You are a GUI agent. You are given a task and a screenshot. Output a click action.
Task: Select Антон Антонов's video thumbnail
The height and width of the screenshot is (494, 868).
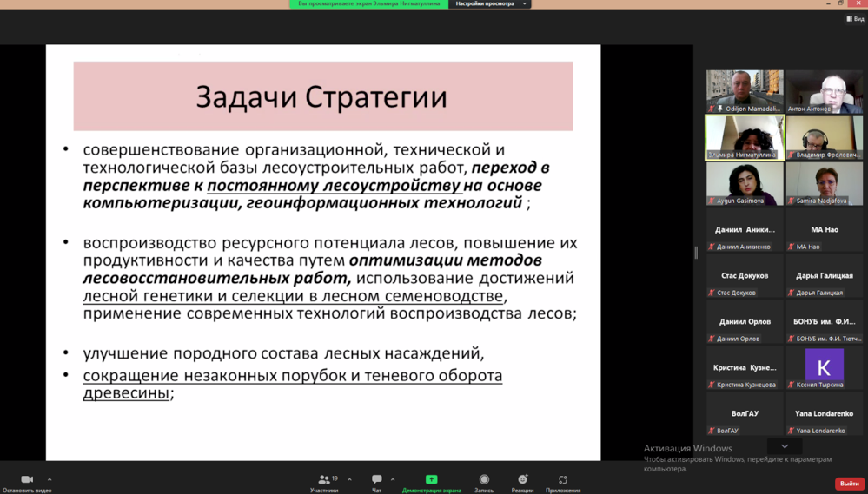[x=825, y=91]
